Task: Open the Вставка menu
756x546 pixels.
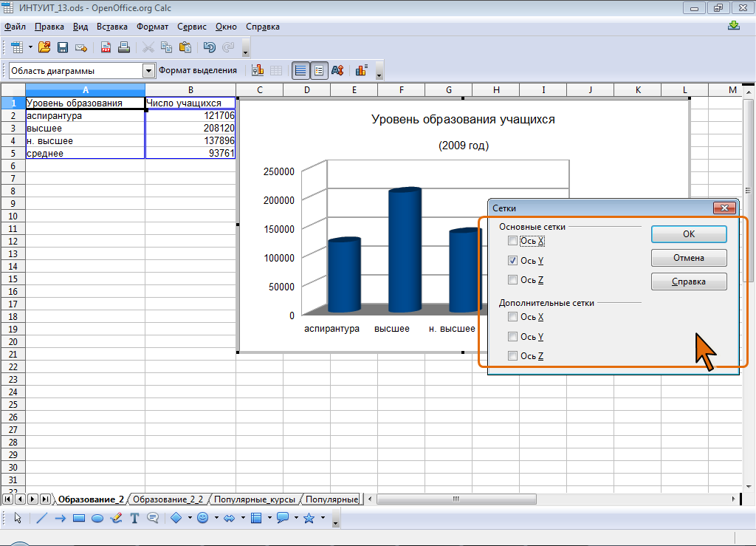Action: (112, 27)
